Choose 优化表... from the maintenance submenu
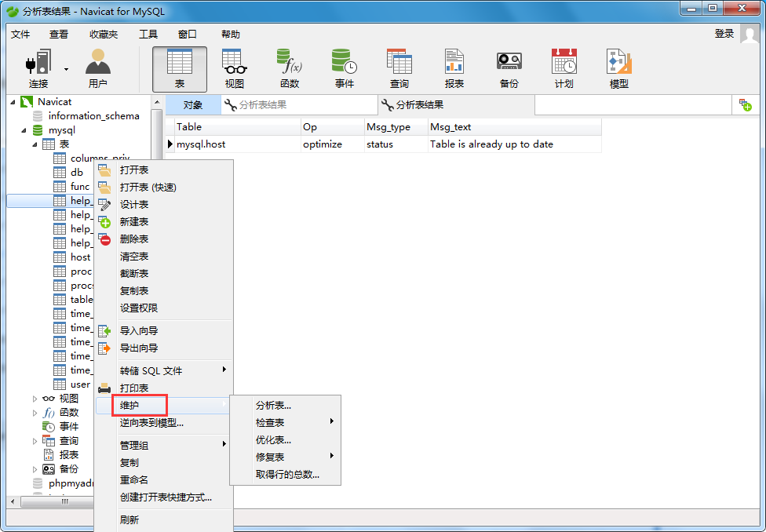This screenshot has width=766, height=532. [273, 440]
